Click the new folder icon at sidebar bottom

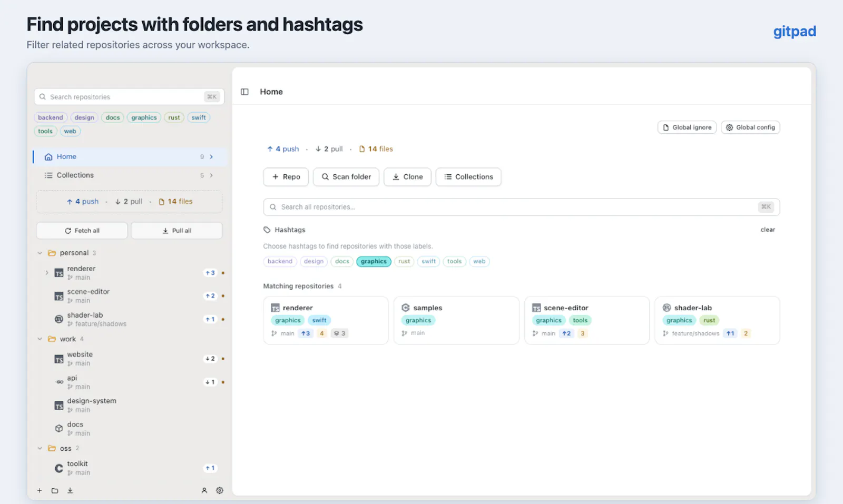click(55, 490)
